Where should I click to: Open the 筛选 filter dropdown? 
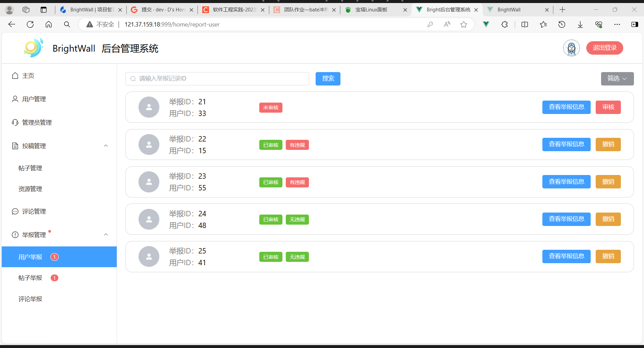click(617, 78)
